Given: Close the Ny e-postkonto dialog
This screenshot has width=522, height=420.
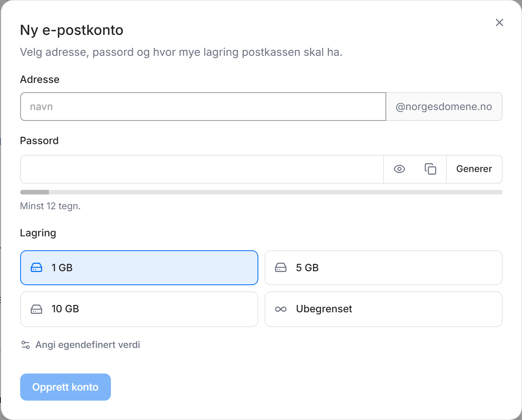Looking at the screenshot, I should pos(499,22).
